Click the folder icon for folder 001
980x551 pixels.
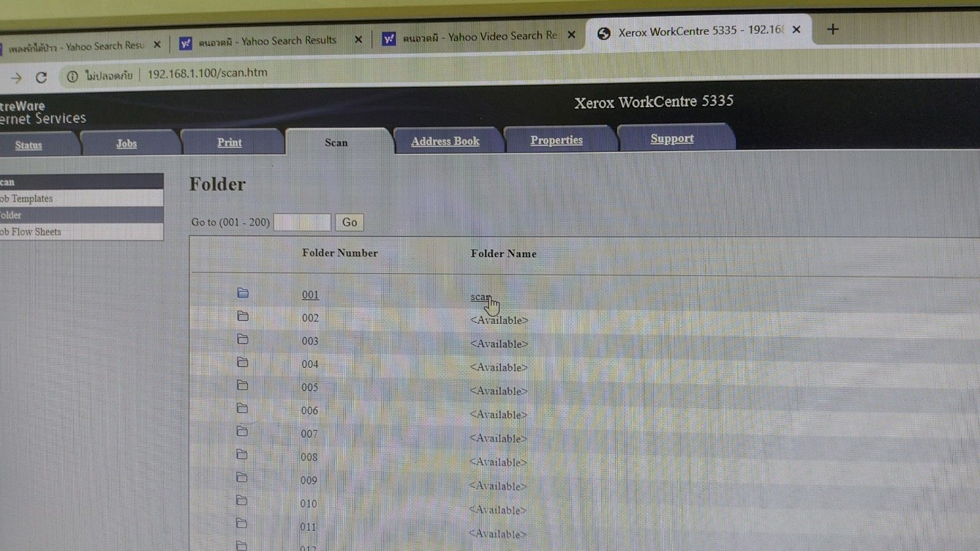(243, 293)
